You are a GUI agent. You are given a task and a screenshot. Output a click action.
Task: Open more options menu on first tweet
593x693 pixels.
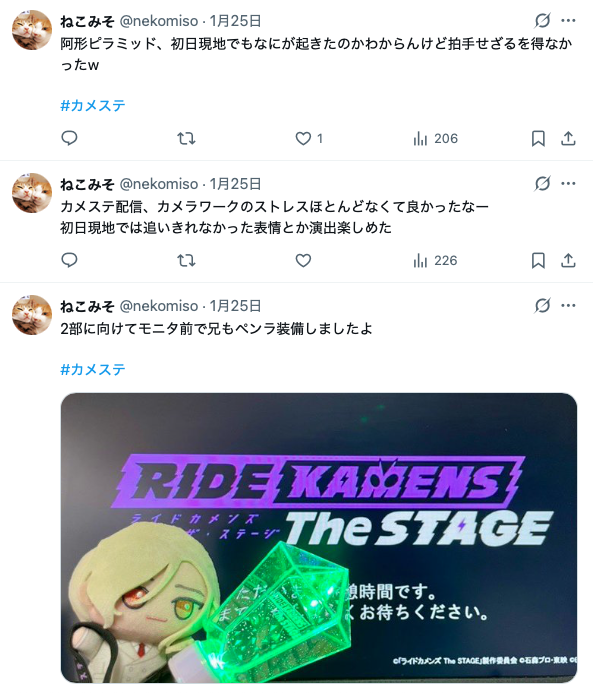[x=568, y=20]
